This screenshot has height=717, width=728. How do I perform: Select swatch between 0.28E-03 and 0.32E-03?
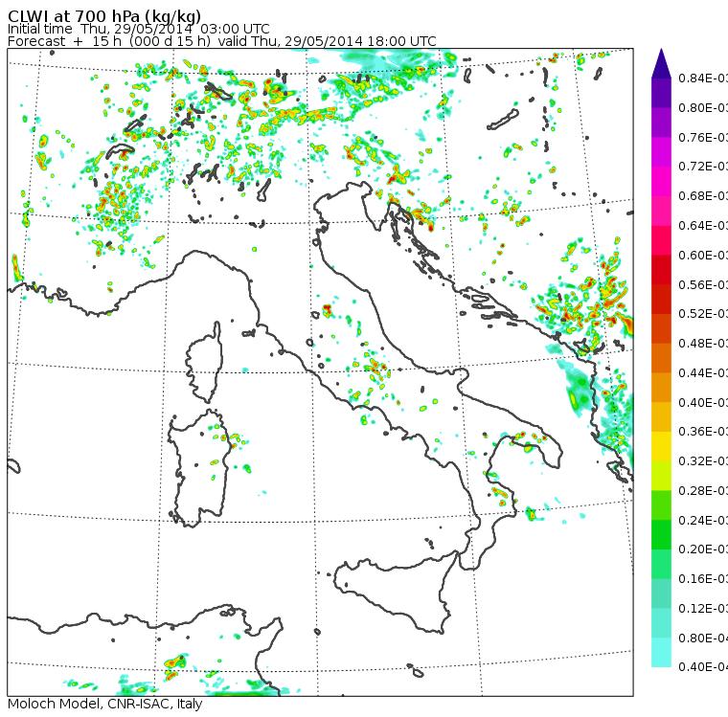click(x=661, y=476)
